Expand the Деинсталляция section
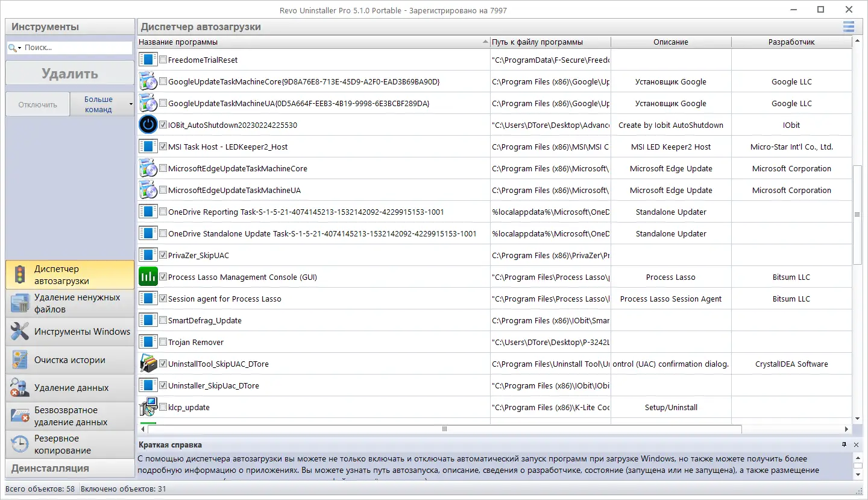This screenshot has height=500, width=868. point(70,468)
